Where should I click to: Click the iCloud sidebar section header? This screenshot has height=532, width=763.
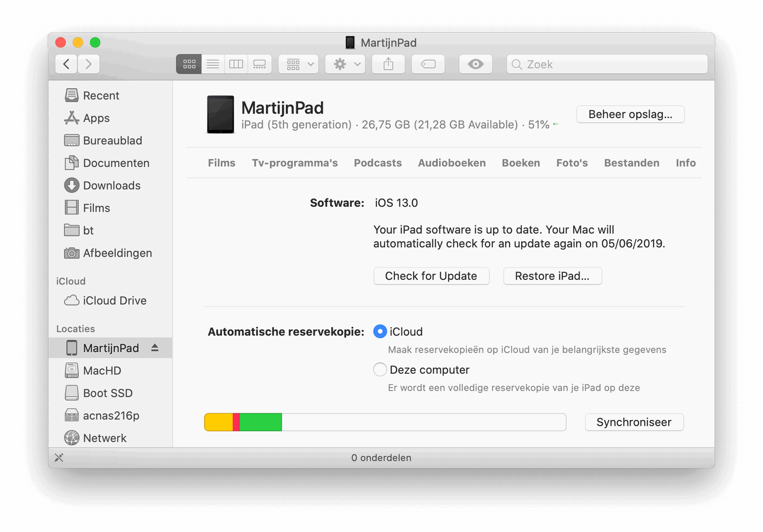[71, 281]
